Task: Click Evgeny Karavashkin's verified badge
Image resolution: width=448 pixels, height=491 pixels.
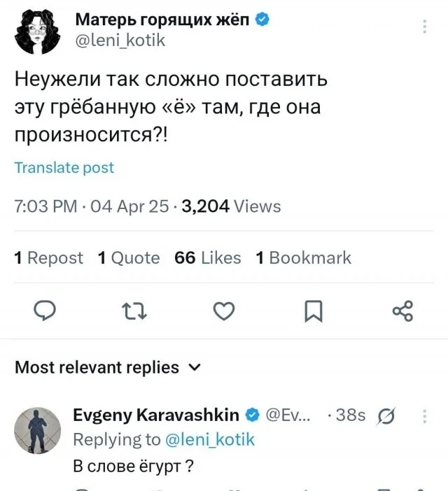Action: click(x=252, y=415)
